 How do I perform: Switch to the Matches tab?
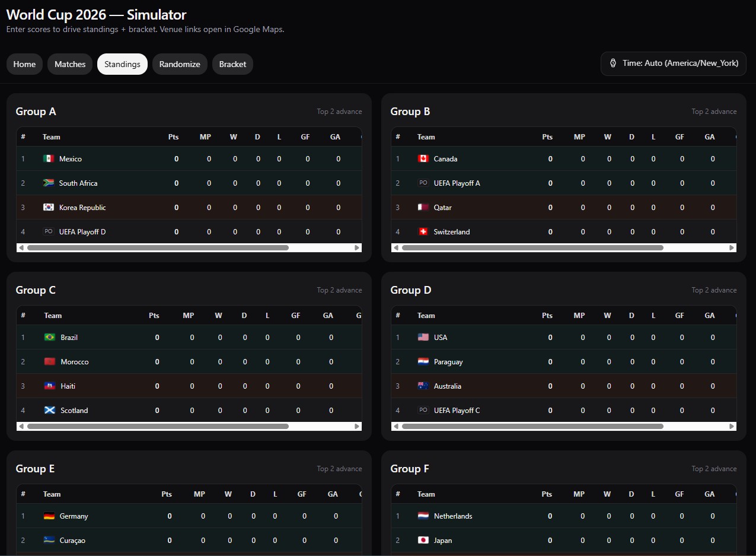[70, 64]
